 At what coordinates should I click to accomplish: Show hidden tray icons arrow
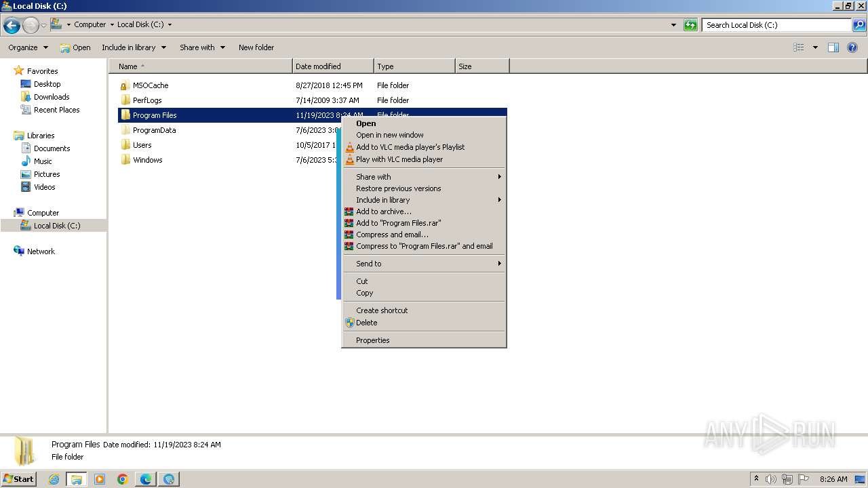[756, 479]
